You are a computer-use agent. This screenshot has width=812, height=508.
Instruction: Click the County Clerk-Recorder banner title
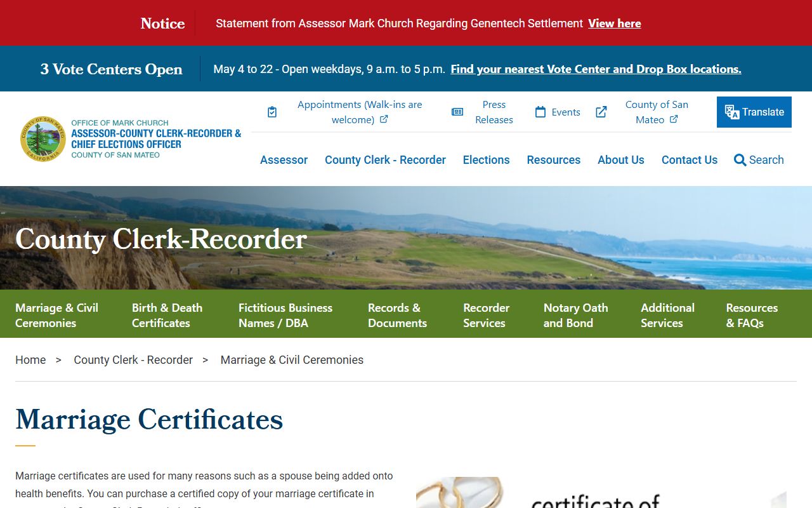161,239
